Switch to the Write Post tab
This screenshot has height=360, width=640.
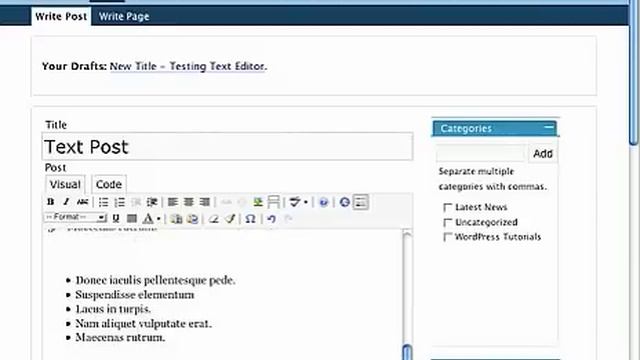61,16
